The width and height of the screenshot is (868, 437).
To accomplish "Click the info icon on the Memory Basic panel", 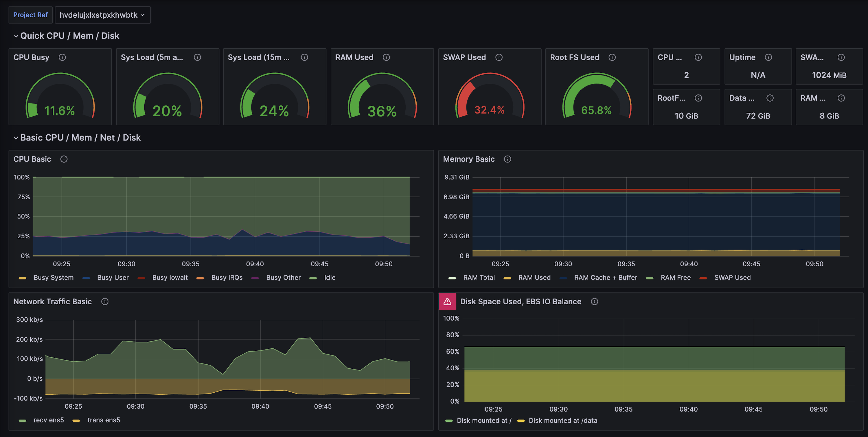I will pos(507,159).
